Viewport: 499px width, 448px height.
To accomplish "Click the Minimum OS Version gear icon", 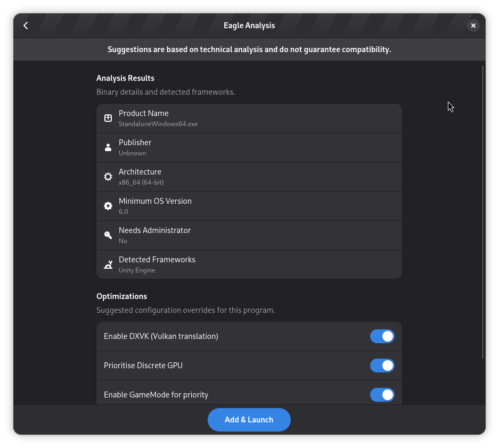I will (108, 206).
